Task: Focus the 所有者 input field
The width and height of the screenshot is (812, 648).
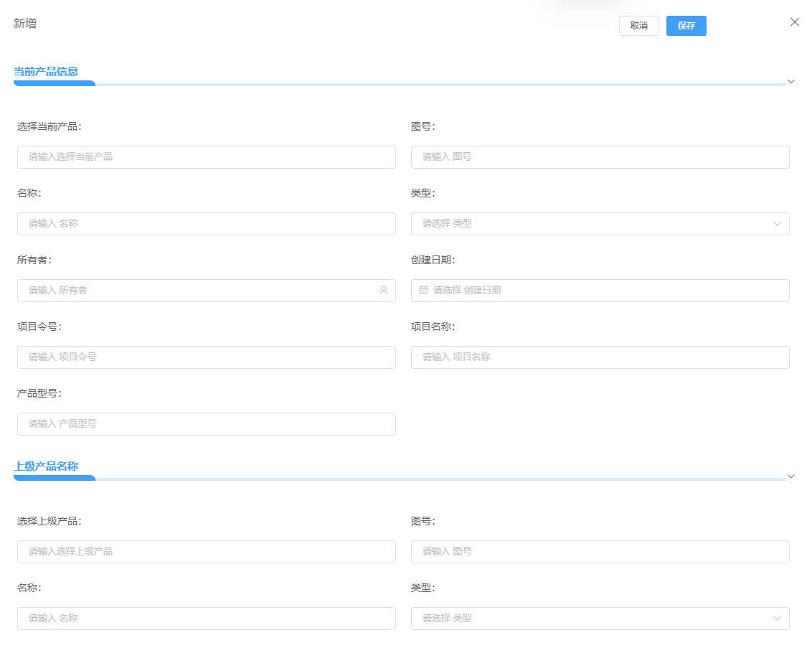Action: (x=206, y=291)
